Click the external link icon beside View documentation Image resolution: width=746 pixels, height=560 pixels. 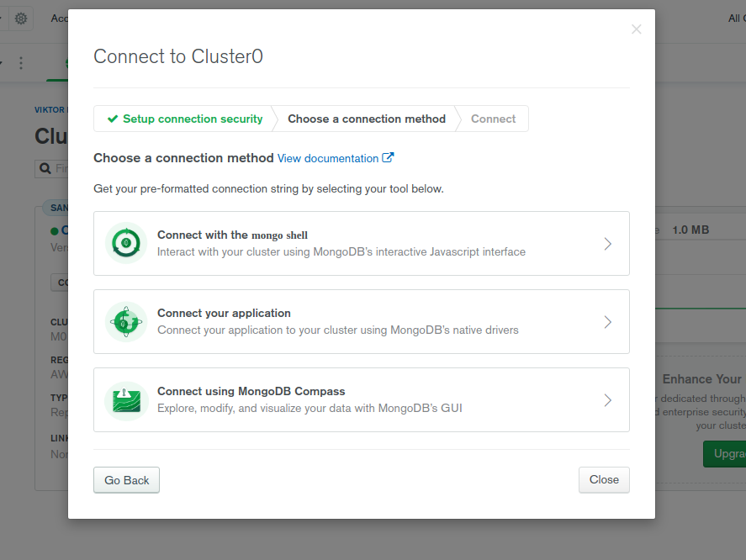(x=388, y=157)
